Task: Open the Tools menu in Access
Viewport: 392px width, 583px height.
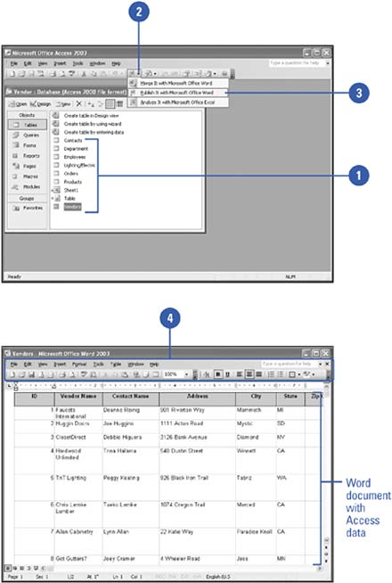Action: (x=78, y=63)
